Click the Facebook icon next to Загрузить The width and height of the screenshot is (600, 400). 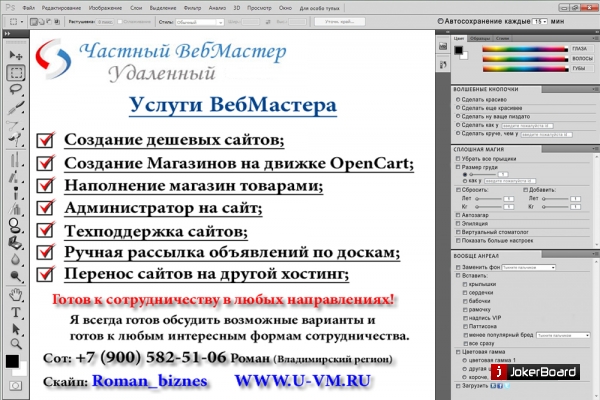tap(500, 386)
